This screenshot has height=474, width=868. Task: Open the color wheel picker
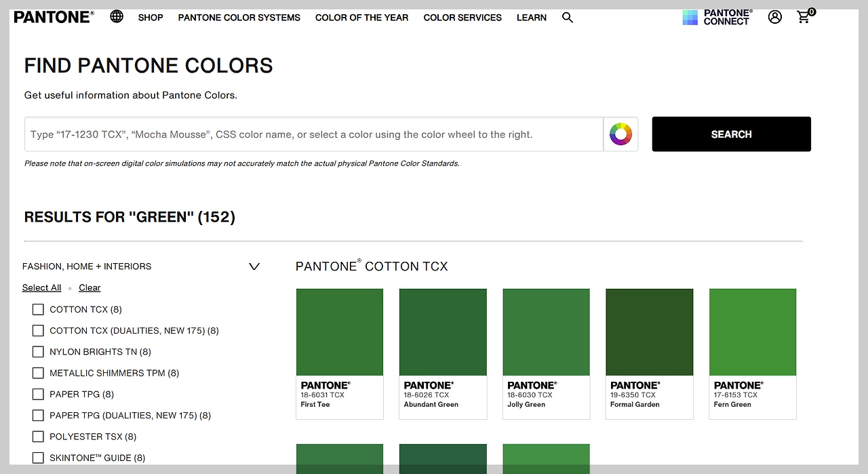click(620, 134)
